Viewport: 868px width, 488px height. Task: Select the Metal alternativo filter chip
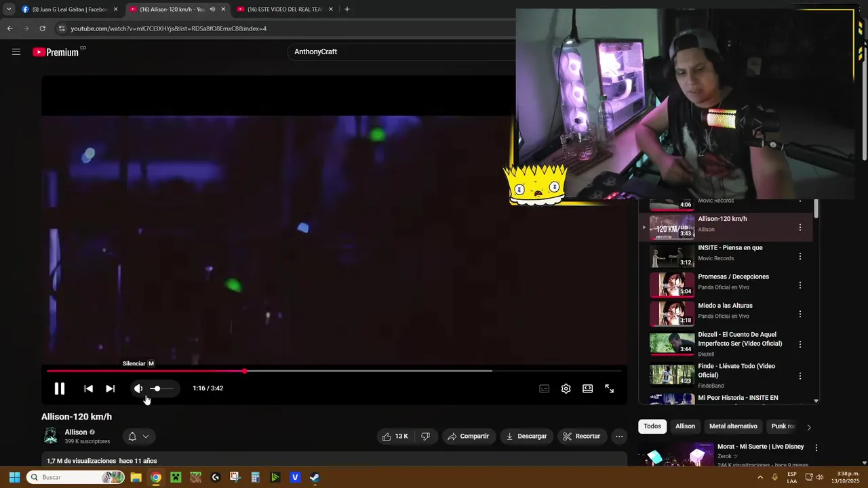[x=733, y=426]
